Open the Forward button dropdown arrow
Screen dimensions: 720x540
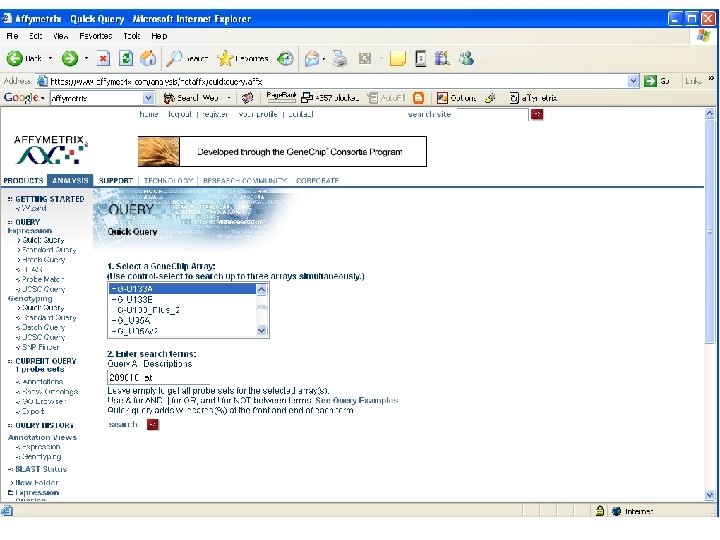[x=86, y=58]
